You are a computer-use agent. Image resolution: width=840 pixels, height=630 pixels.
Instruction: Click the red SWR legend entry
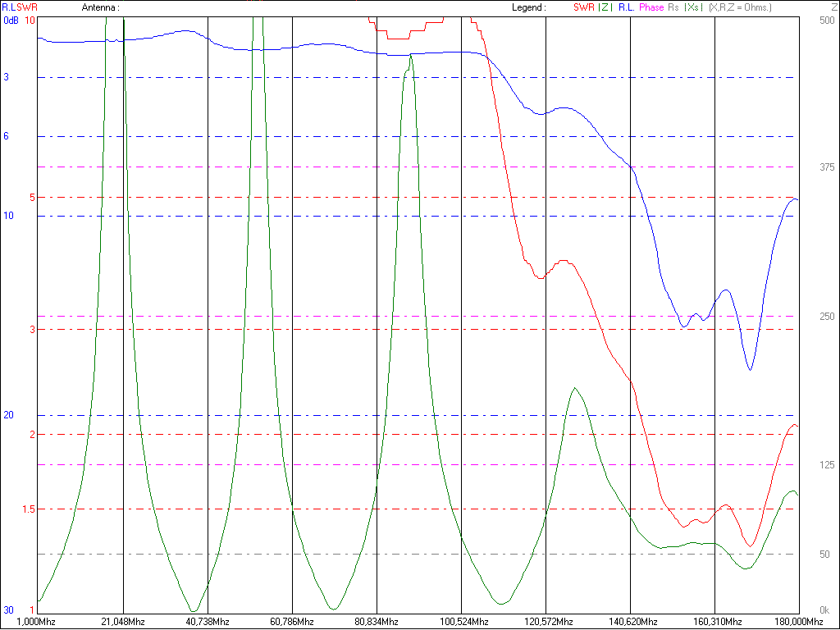(584, 7)
